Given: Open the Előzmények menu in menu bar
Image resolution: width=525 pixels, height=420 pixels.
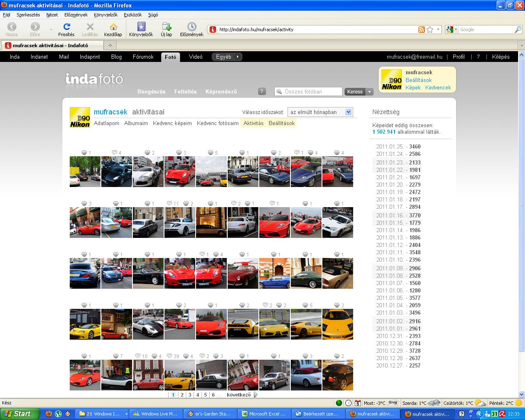Looking at the screenshot, I should pyautogui.click(x=76, y=15).
